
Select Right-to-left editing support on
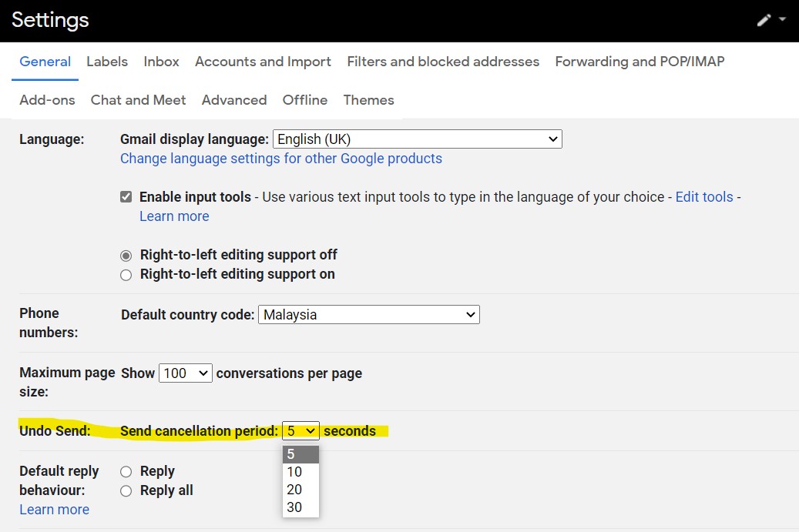pos(126,275)
